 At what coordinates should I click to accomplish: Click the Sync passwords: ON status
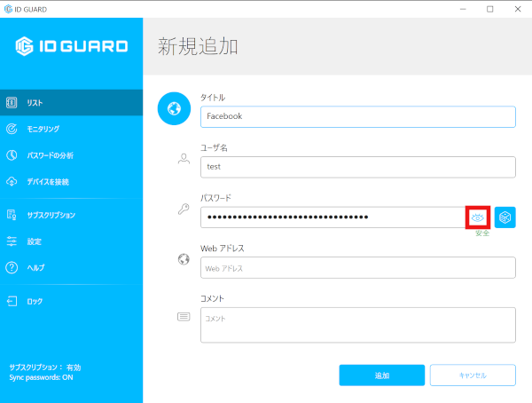tap(41, 377)
